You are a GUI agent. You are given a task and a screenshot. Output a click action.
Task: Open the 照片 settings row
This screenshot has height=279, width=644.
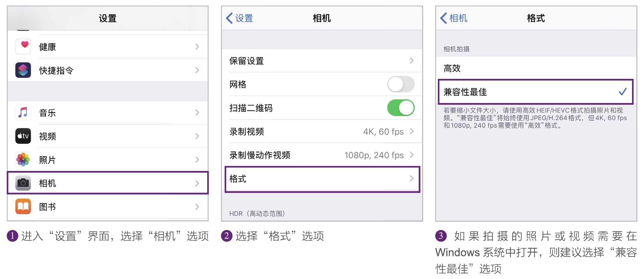pos(108,160)
